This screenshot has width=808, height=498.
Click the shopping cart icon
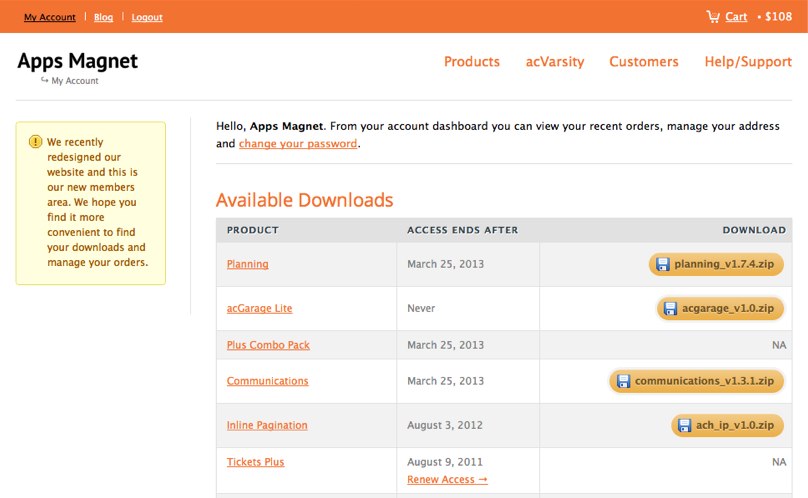[x=713, y=16]
